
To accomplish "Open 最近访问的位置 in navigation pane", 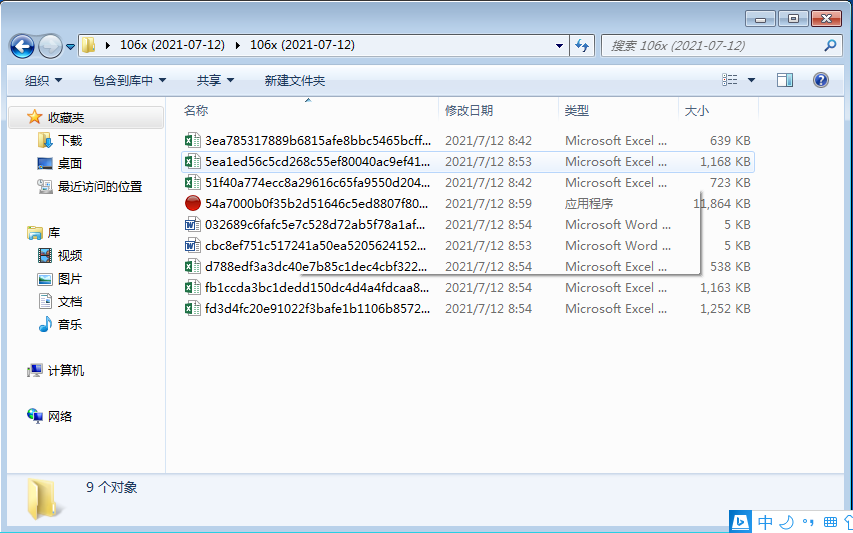I will [x=100, y=187].
